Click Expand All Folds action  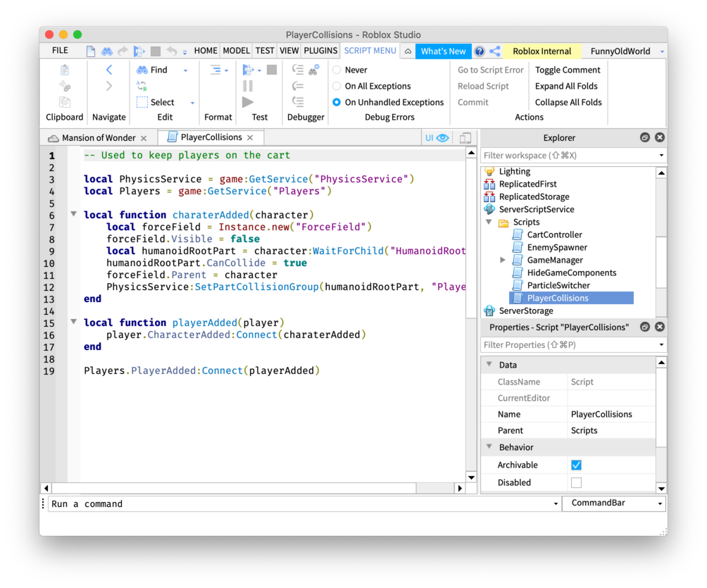(566, 86)
